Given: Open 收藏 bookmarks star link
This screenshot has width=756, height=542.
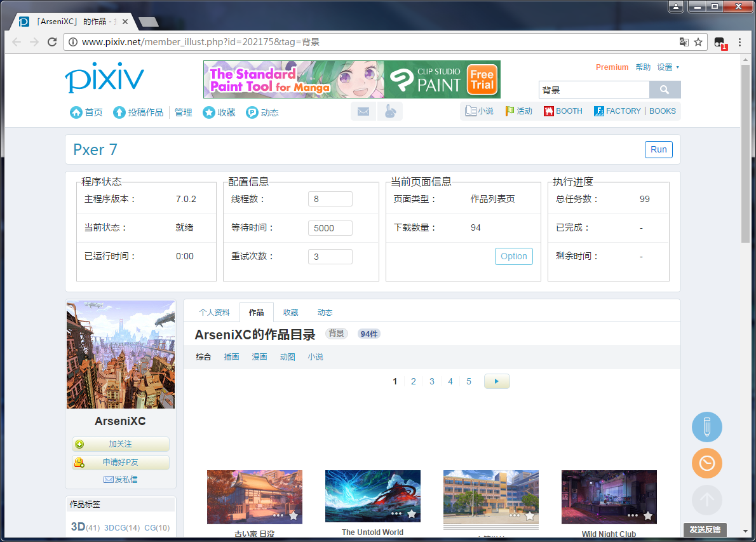Looking at the screenshot, I should pos(219,112).
